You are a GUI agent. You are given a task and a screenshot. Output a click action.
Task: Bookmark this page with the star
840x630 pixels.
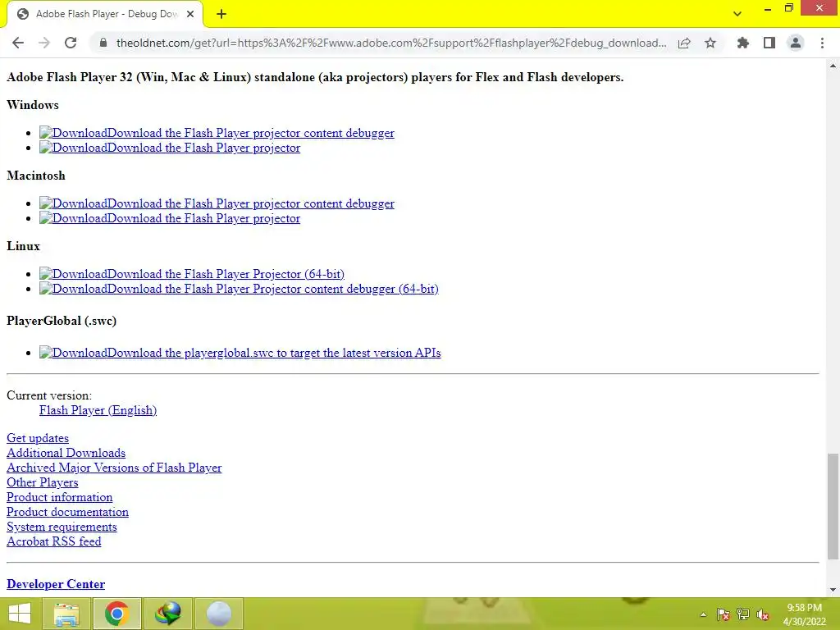tap(710, 43)
